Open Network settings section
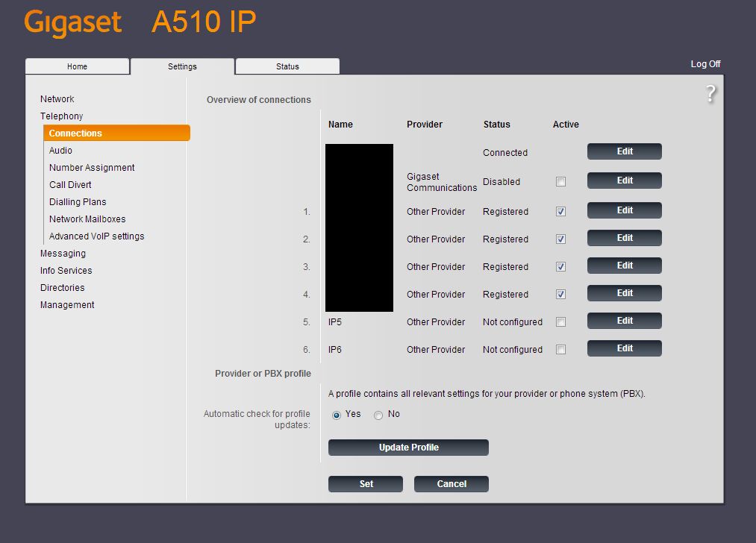 [57, 98]
